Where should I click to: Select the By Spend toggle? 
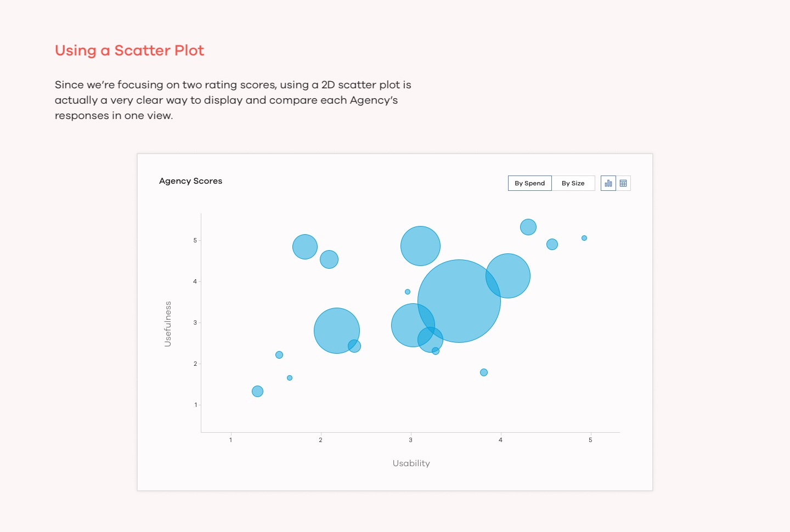[530, 183]
